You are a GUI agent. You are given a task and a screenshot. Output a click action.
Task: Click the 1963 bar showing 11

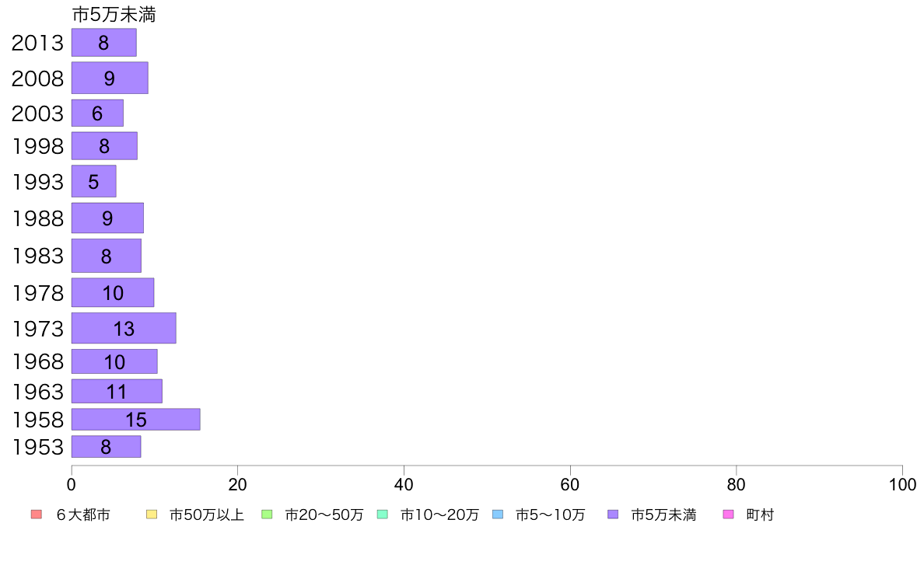(117, 391)
